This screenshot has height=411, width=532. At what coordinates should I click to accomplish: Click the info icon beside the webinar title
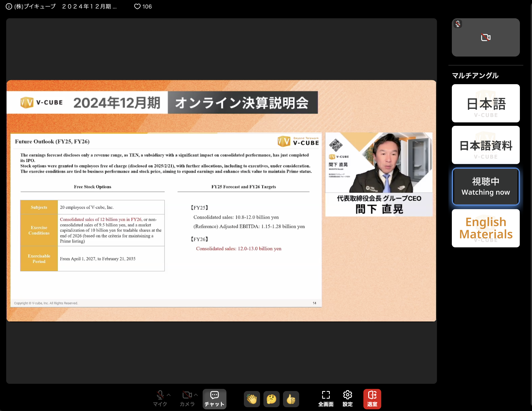pos(9,7)
